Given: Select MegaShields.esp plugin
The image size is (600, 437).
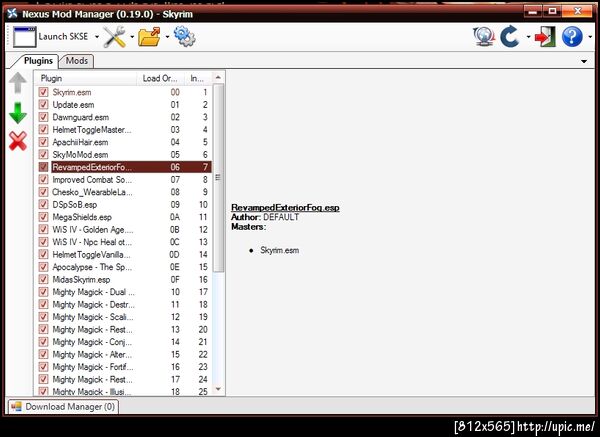Looking at the screenshot, I should [x=124, y=217].
